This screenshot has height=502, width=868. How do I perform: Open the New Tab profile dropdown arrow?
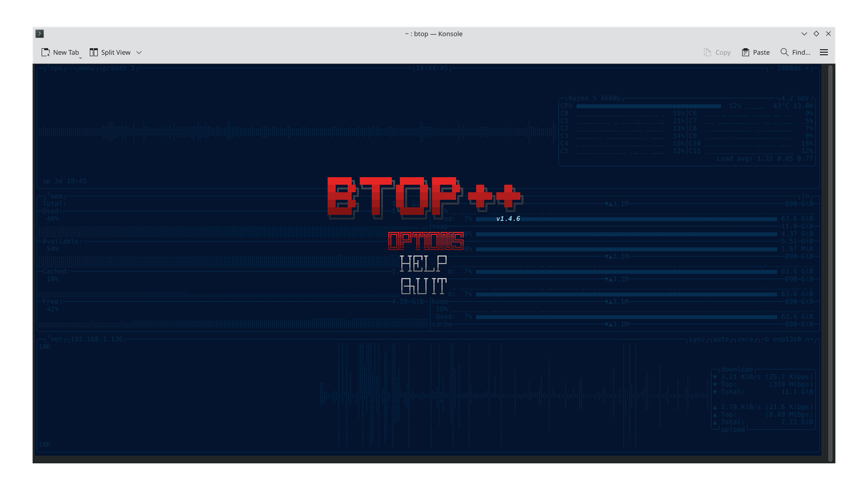point(80,58)
